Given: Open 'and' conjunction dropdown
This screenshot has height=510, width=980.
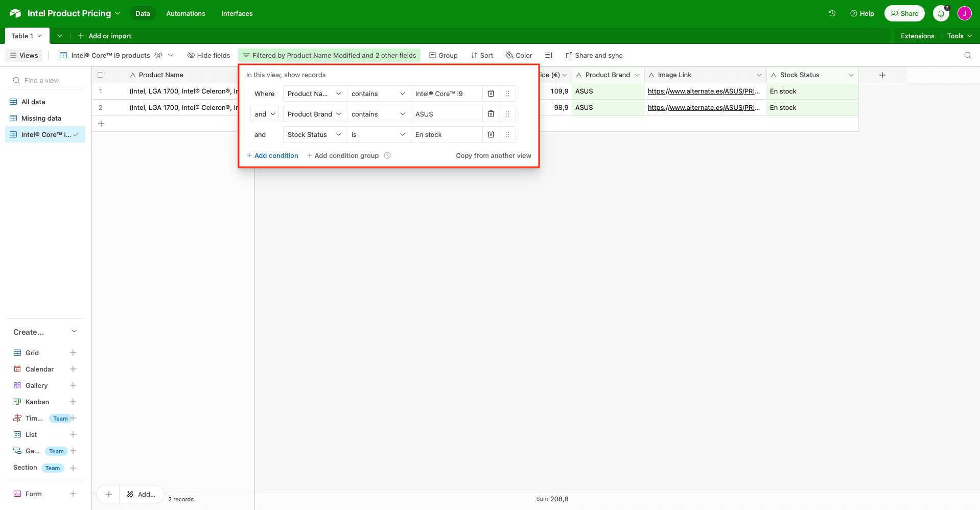Looking at the screenshot, I should coord(265,114).
